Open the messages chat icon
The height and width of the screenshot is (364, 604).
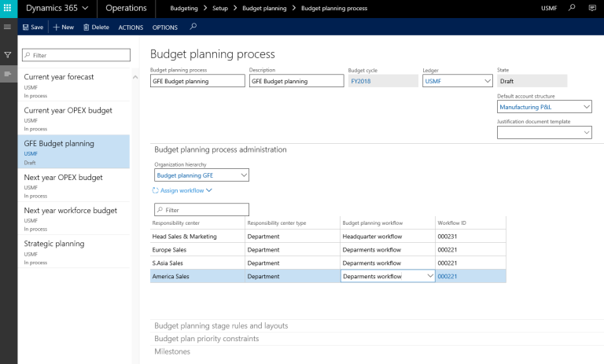592,9
